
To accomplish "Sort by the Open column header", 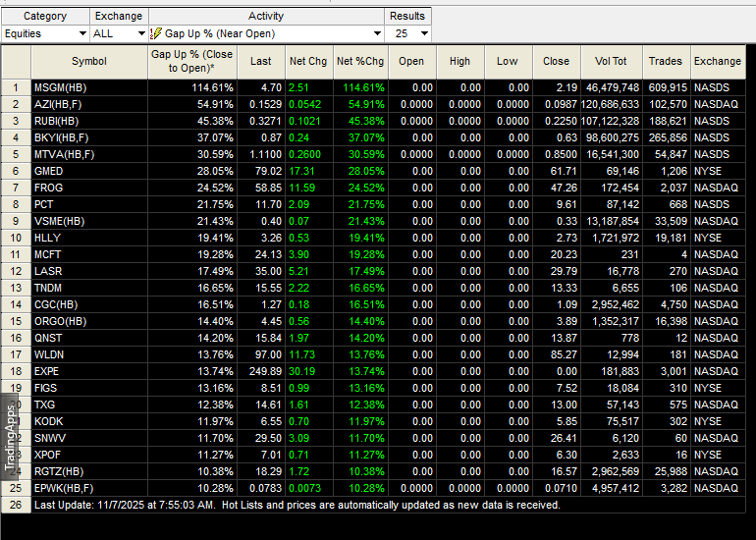I will [x=411, y=62].
